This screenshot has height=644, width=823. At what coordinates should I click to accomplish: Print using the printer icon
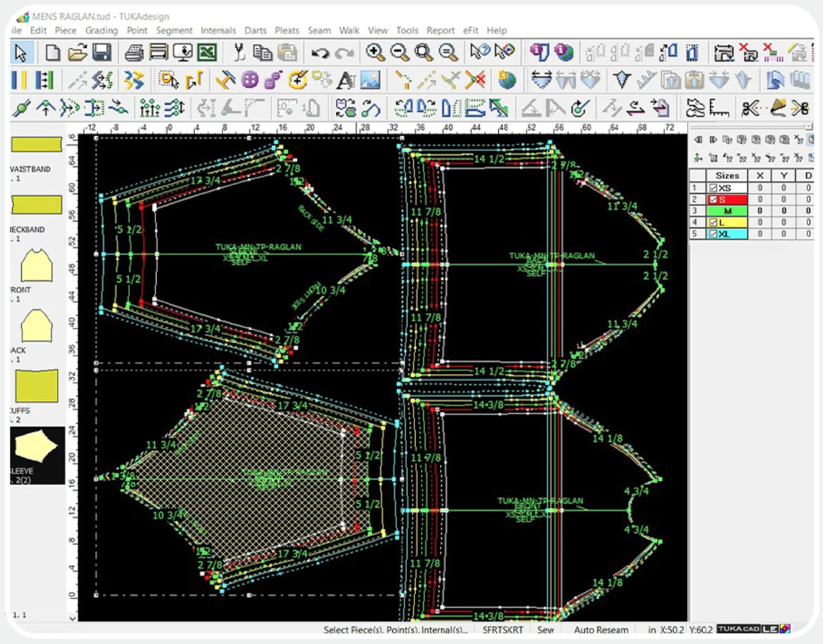click(134, 53)
